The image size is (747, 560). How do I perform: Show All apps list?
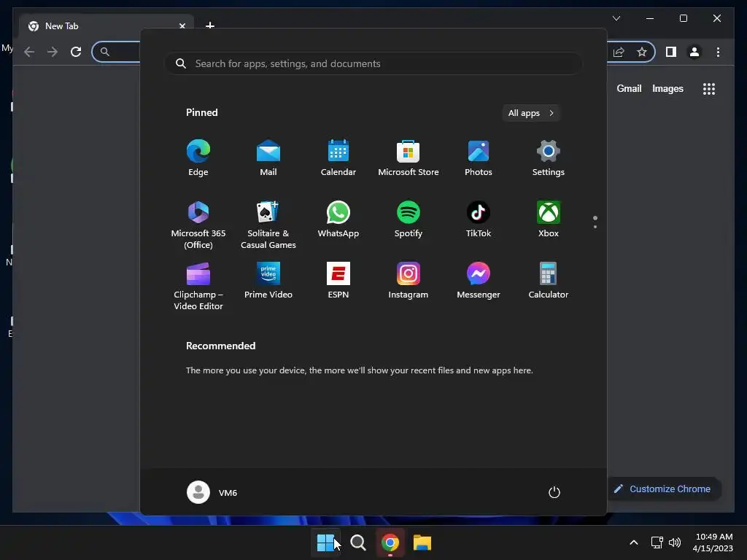pos(531,113)
